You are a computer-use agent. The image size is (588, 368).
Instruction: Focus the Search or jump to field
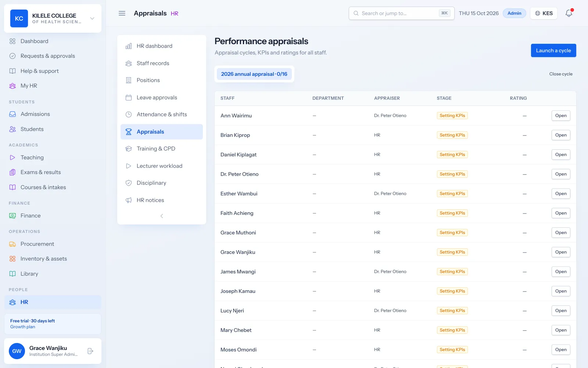[402, 13]
